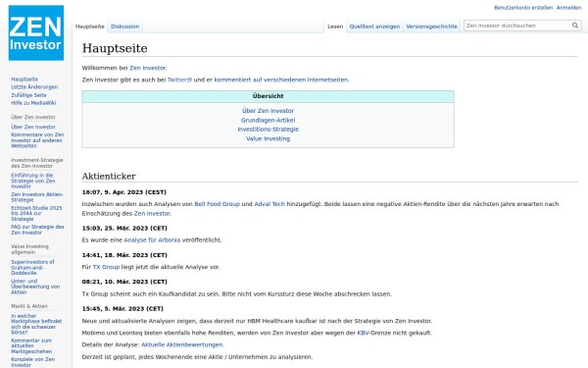
Task: Open the TX Group link
Action: pyautogui.click(x=106, y=267)
